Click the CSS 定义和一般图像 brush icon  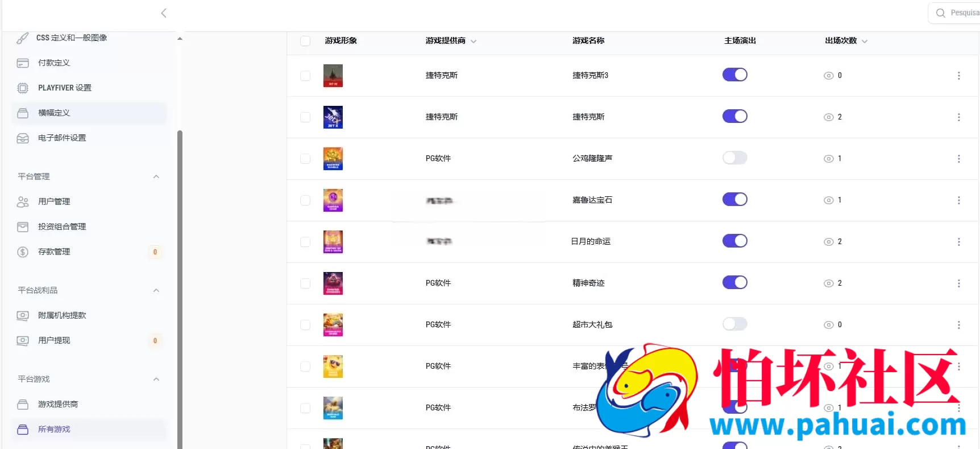(23, 38)
